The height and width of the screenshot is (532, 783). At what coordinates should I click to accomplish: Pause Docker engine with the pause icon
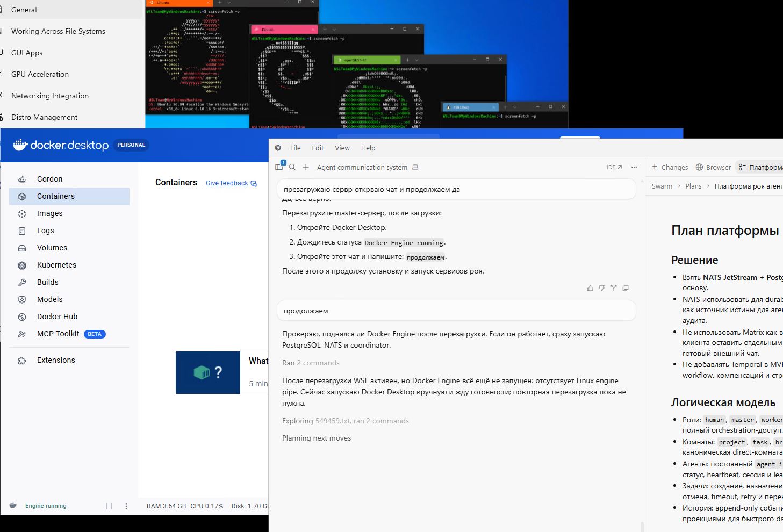tap(109, 506)
